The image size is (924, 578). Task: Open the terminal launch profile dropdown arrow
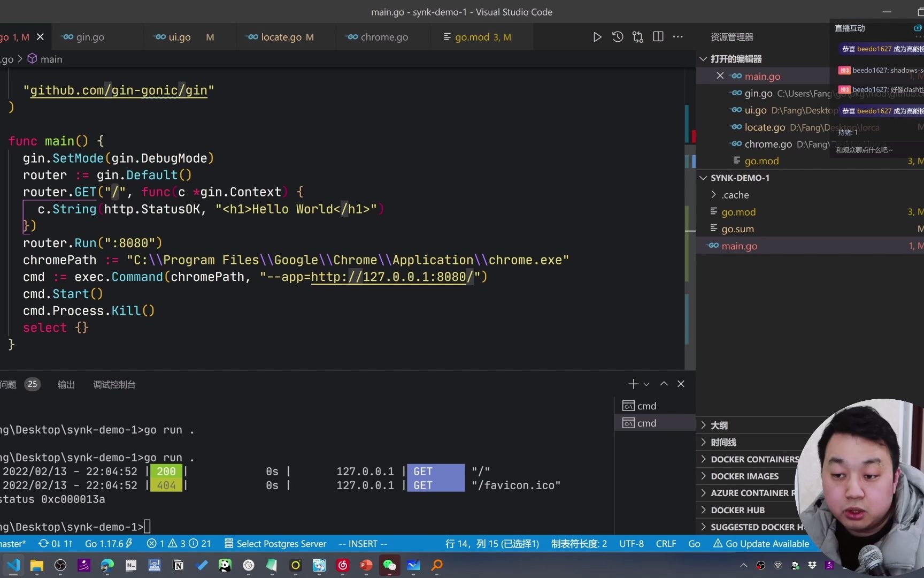(646, 384)
